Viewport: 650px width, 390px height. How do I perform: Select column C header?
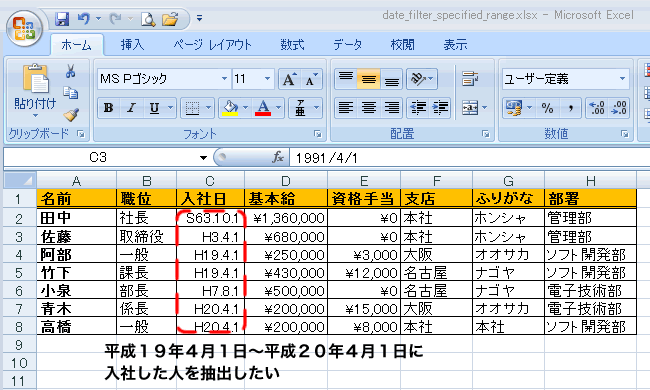click(210, 181)
